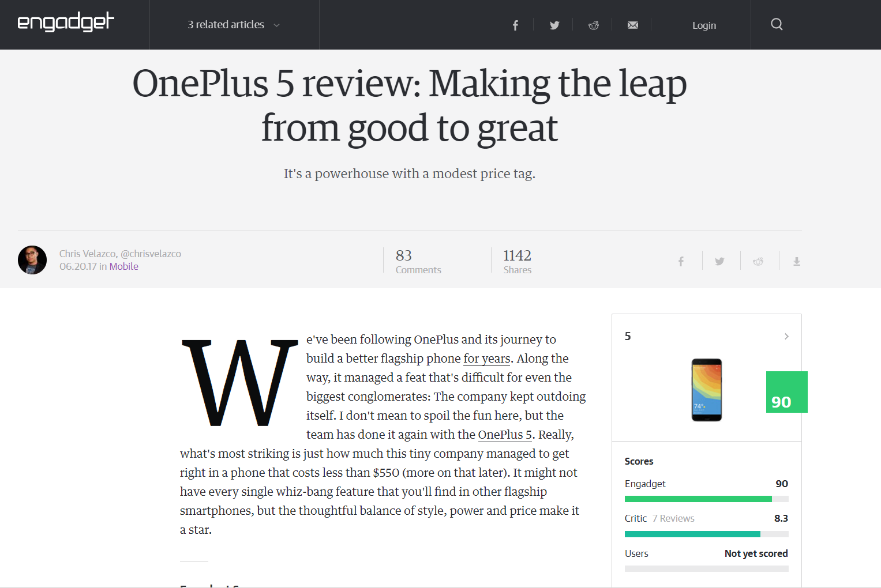Click the Critic score bar
881x588 pixels.
[707, 534]
